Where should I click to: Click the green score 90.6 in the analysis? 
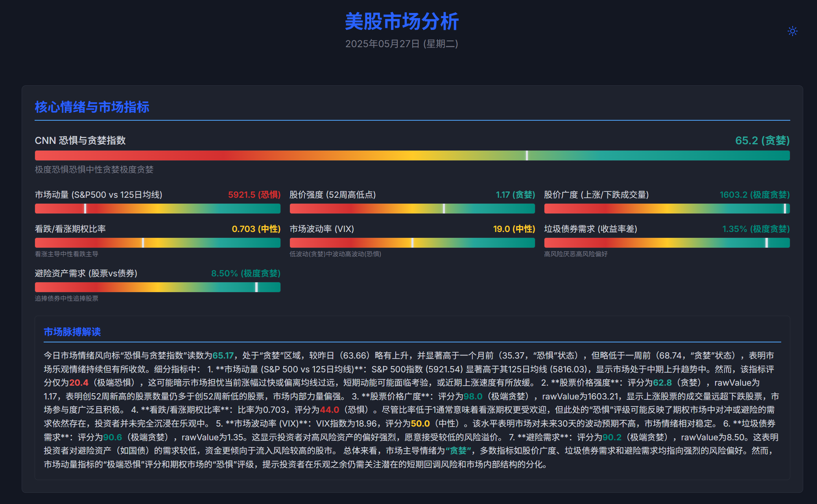(112, 437)
